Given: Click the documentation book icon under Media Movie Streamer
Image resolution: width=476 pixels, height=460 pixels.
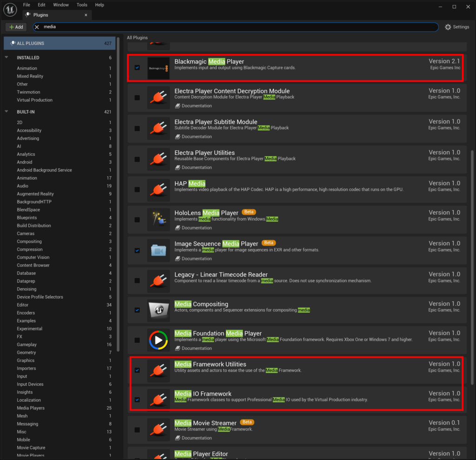Looking at the screenshot, I should pyautogui.click(x=178, y=438).
